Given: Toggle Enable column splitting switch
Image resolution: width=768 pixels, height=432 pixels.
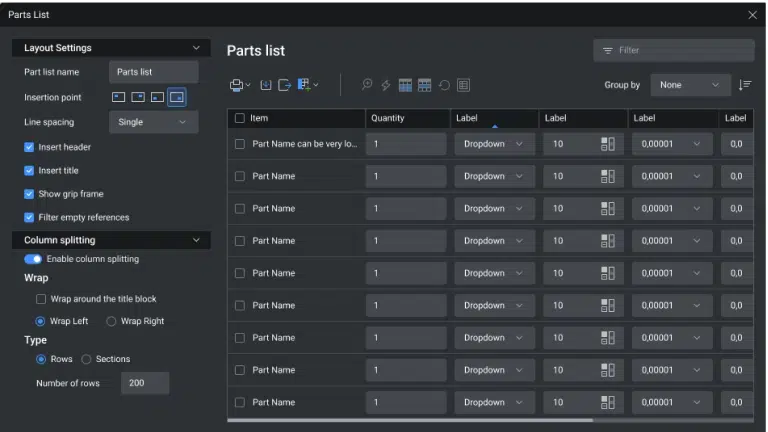Looking at the screenshot, I should point(33,259).
